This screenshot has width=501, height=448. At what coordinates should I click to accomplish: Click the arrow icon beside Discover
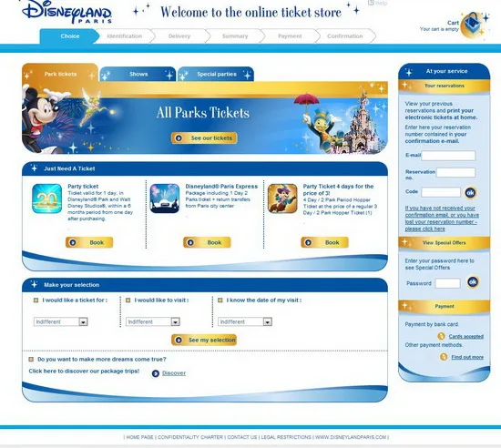click(156, 373)
